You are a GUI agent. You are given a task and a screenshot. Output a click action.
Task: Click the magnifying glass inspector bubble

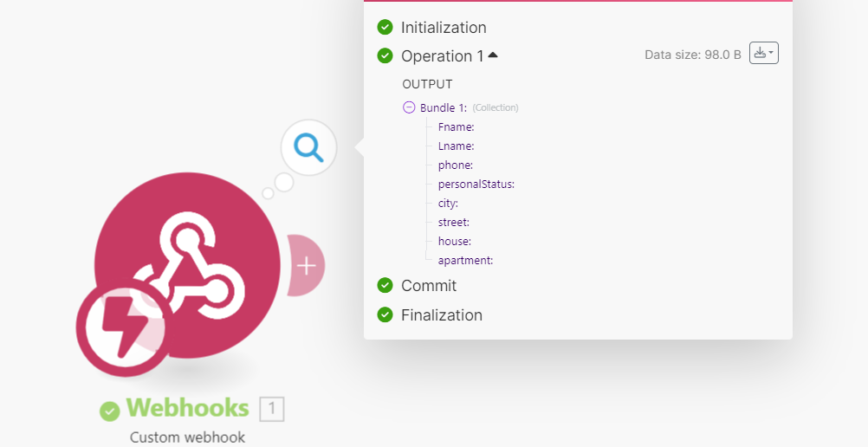pyautogui.click(x=308, y=147)
